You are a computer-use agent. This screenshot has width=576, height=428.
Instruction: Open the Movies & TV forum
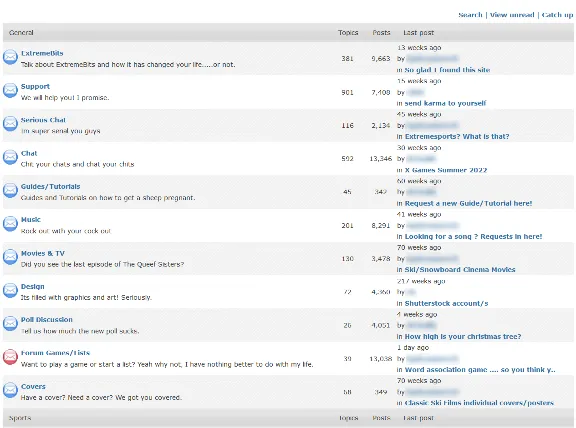(43, 253)
